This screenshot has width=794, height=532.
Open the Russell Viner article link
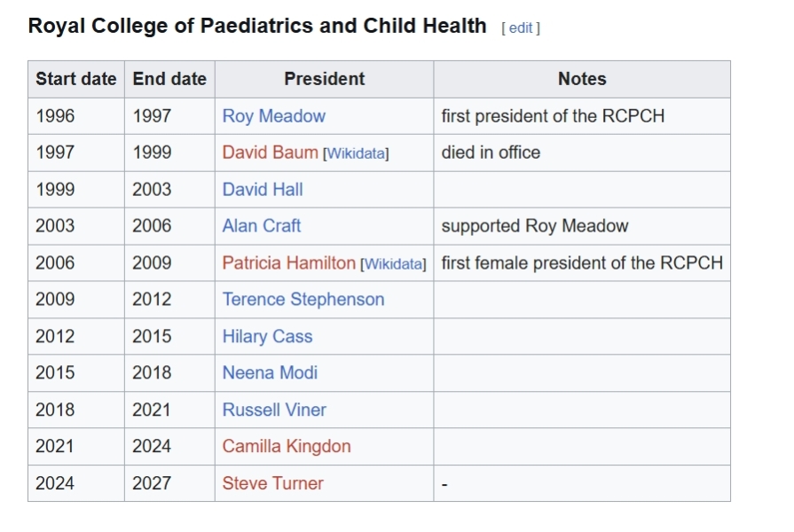click(x=274, y=411)
